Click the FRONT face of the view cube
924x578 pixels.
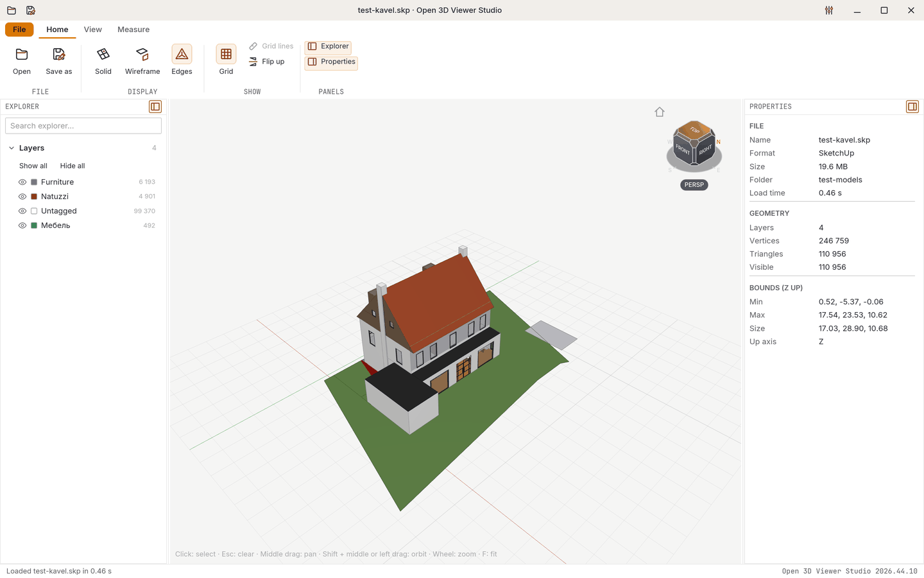pyautogui.click(x=683, y=150)
